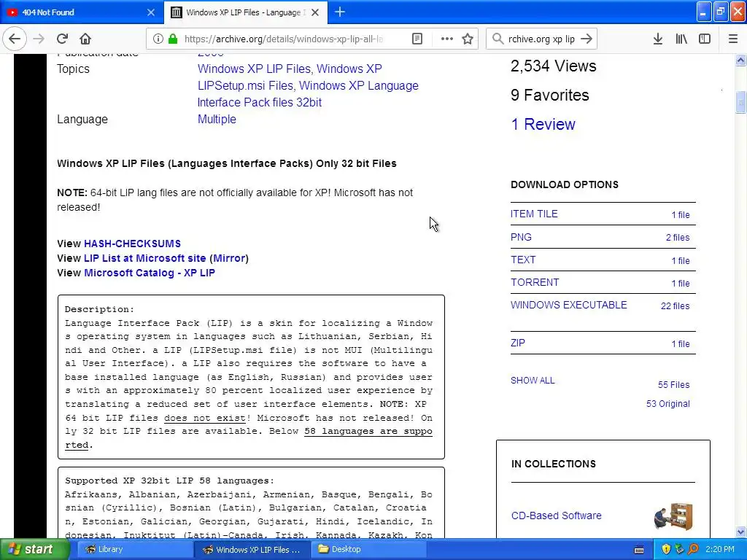Show site information icon in address bar
The image size is (747, 560).
(158, 39)
